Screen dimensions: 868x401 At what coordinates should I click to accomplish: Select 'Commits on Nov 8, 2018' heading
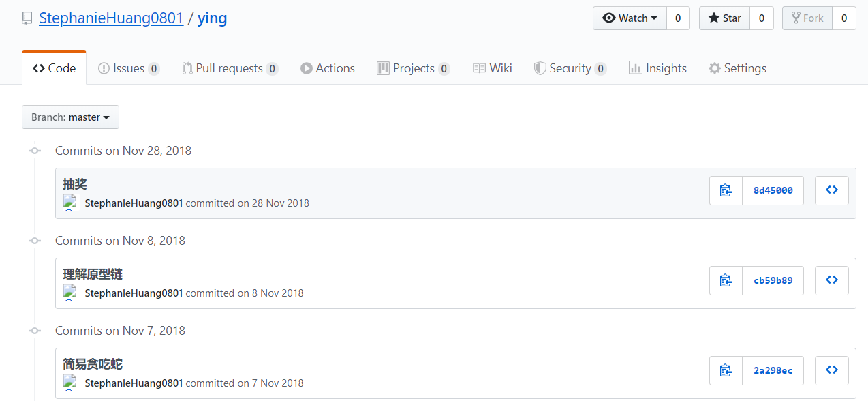point(120,241)
